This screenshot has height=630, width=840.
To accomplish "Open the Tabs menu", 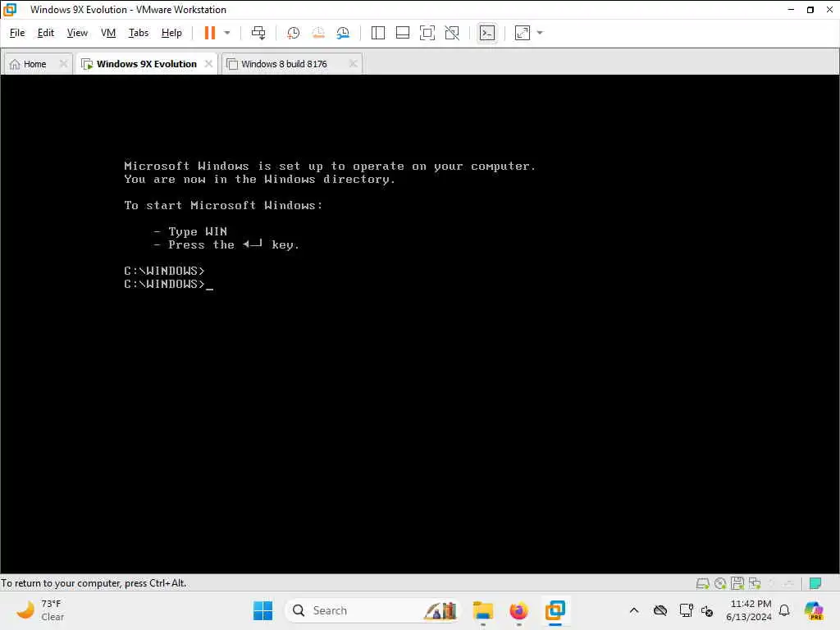I will [138, 33].
